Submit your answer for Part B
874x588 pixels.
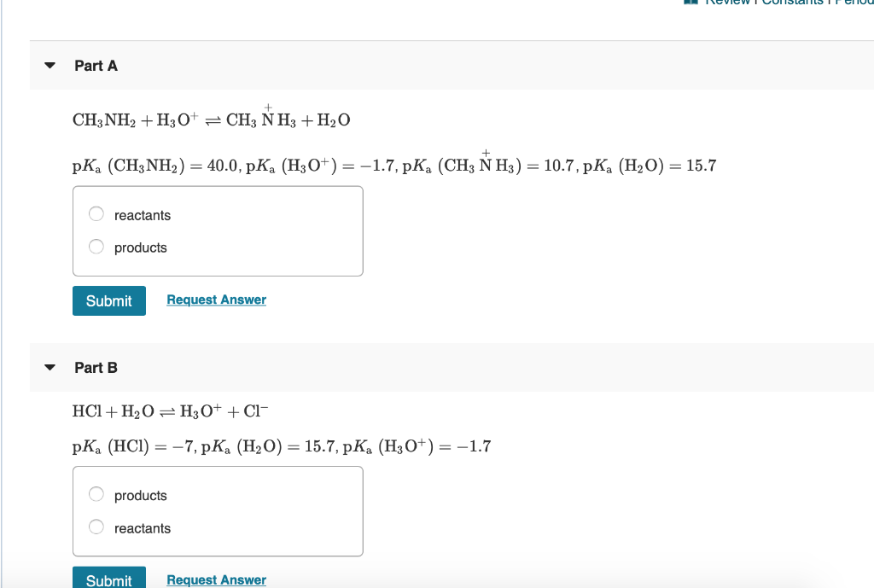point(108,579)
